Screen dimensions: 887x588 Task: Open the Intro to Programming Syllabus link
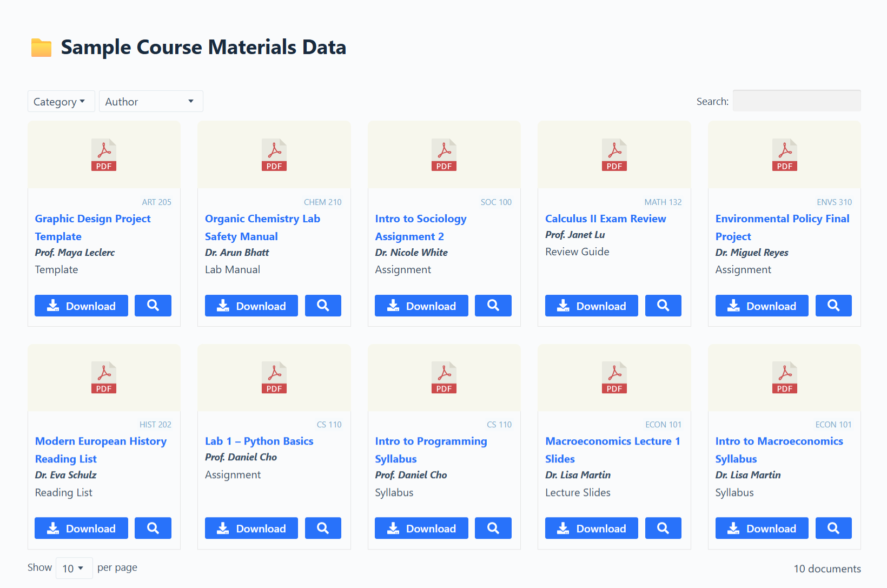tap(431, 450)
